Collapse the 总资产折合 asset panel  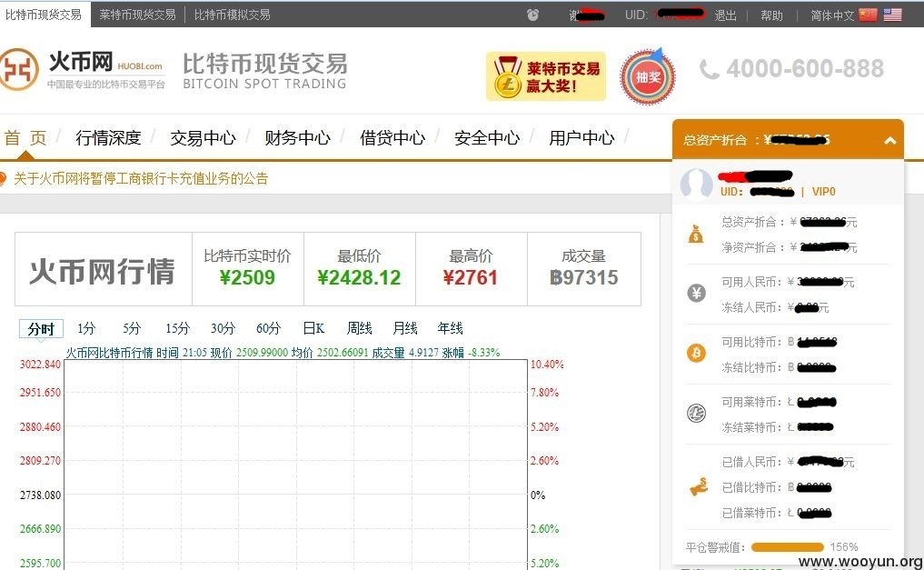(x=889, y=140)
